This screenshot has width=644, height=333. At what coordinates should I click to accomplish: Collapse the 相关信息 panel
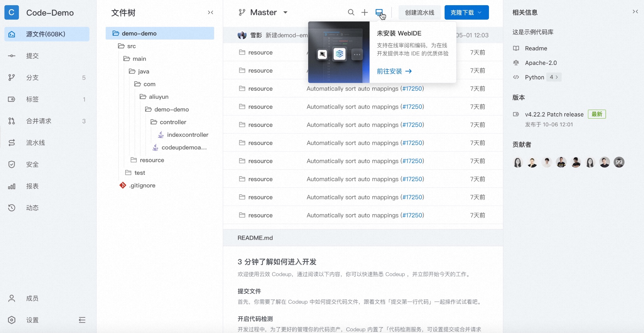(x=635, y=12)
